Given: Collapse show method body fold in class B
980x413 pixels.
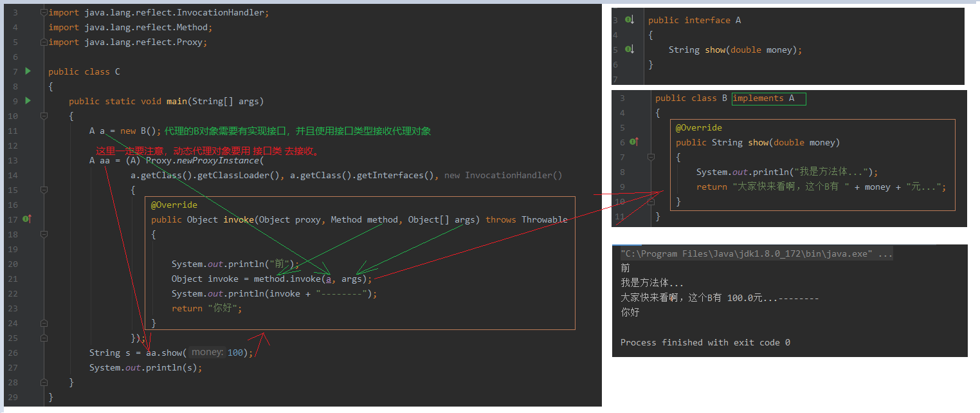Looking at the screenshot, I should [651, 157].
